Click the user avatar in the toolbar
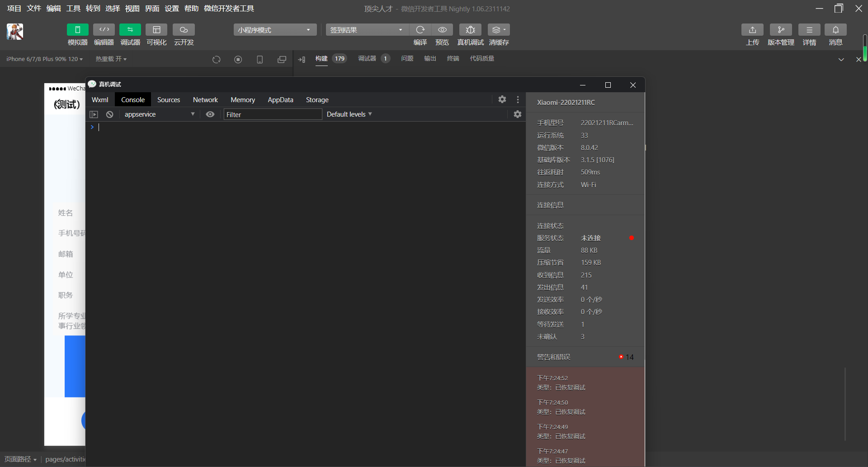Screen dimensions: 868x467 (x=15, y=32)
